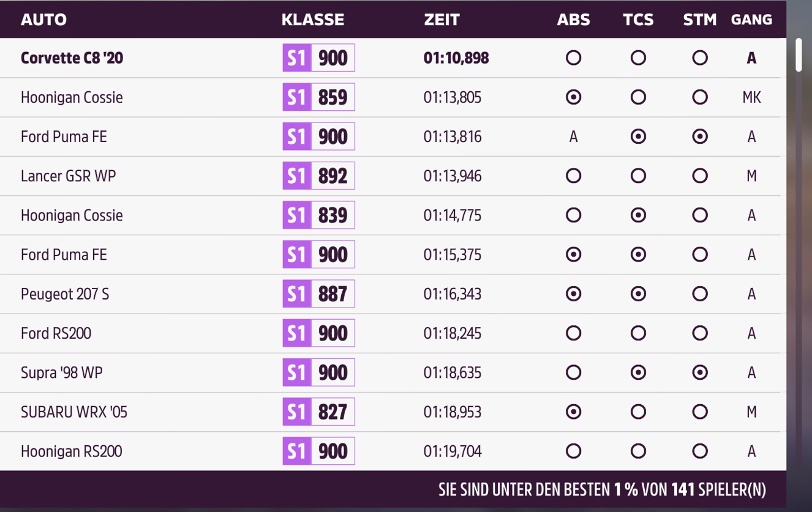Click the TCS indicator for Peugeot 207 S
The height and width of the screenshot is (512, 812).
(x=638, y=294)
